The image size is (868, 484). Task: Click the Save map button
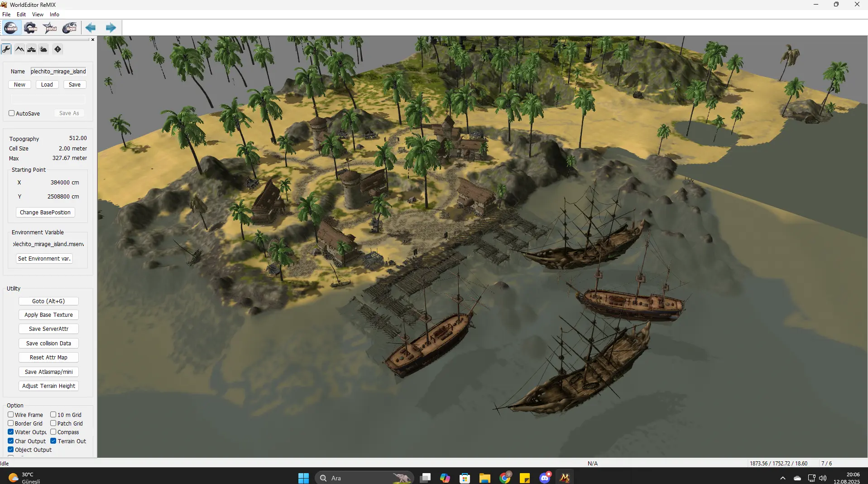coord(75,85)
